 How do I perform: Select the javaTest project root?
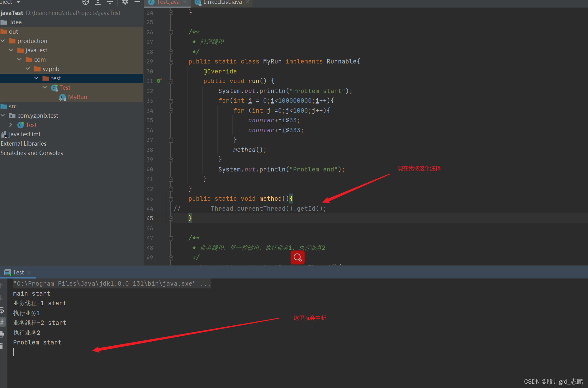[x=72, y=13]
